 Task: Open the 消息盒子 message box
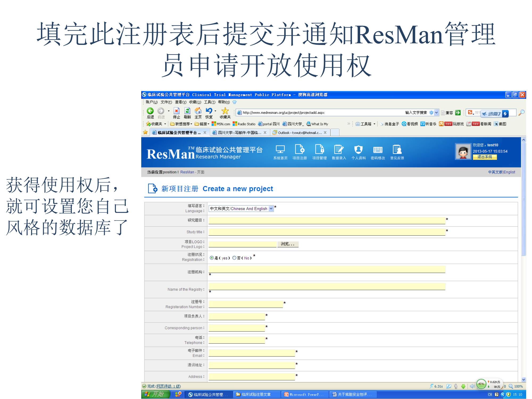(x=389, y=124)
